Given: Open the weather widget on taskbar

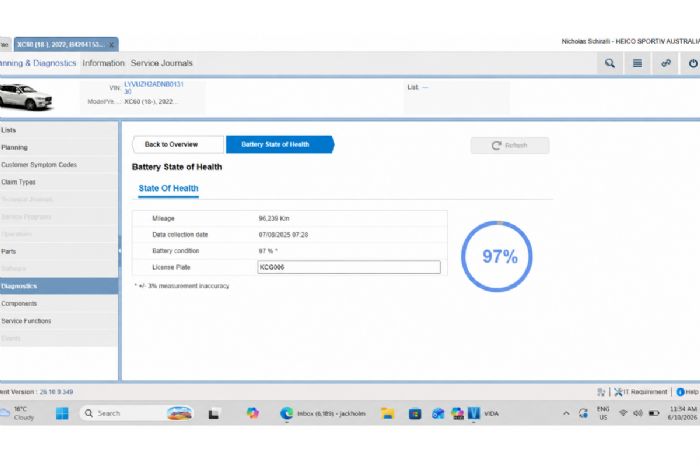Looking at the screenshot, I should click(18, 414).
